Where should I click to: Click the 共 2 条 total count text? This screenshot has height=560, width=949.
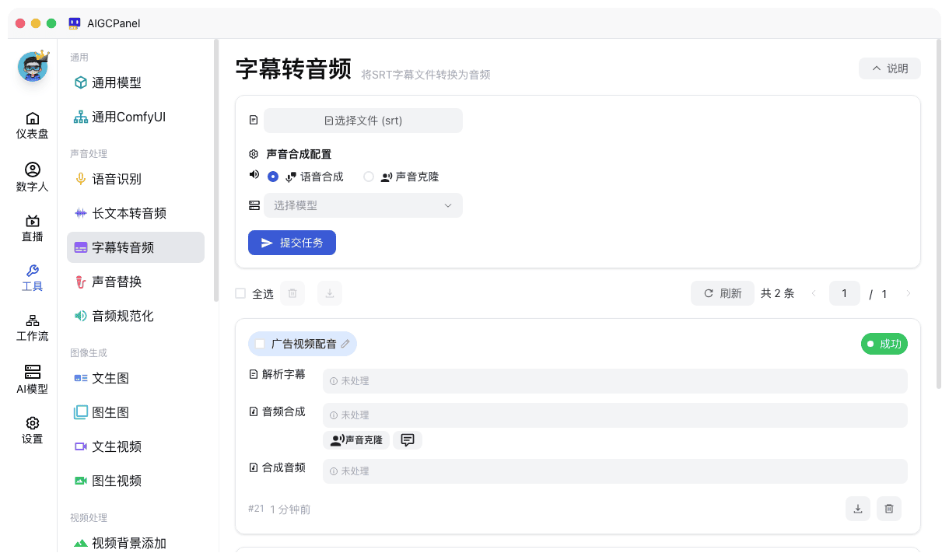(778, 293)
